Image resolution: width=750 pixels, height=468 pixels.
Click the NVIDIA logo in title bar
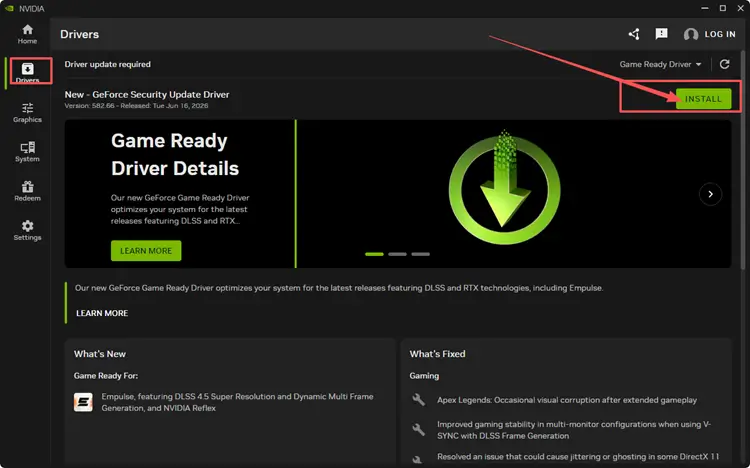9,9
